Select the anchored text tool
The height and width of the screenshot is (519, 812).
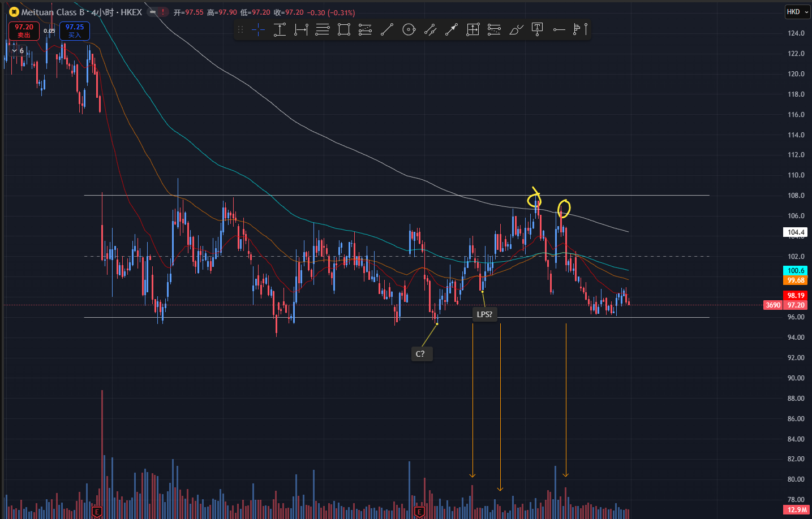[x=538, y=30]
